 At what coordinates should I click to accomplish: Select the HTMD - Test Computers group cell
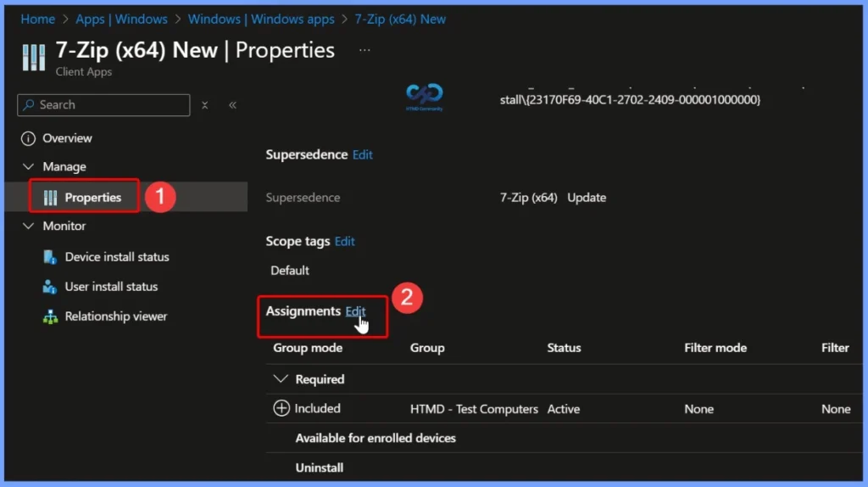point(474,409)
